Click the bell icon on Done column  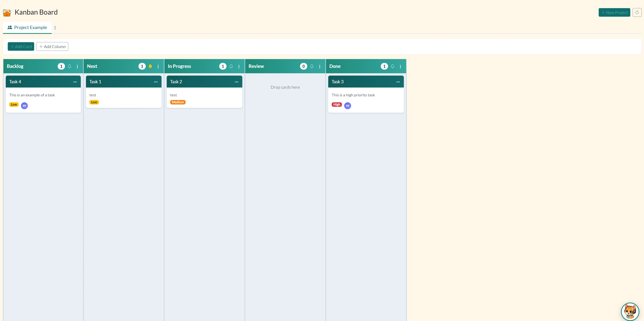[392, 66]
